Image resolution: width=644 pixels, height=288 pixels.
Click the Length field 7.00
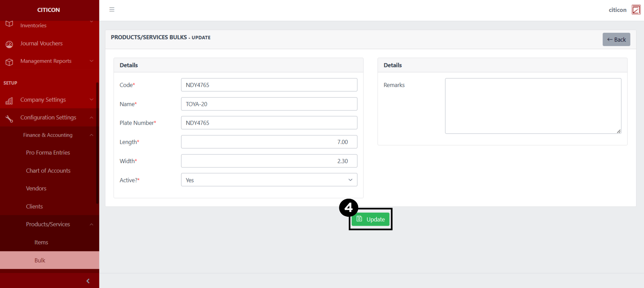tap(269, 142)
